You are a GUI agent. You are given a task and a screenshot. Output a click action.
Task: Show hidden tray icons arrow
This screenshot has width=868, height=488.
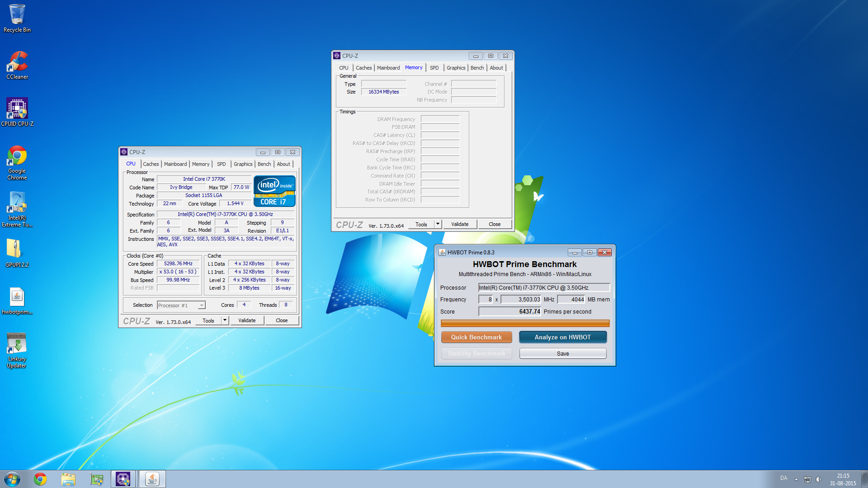point(796,479)
